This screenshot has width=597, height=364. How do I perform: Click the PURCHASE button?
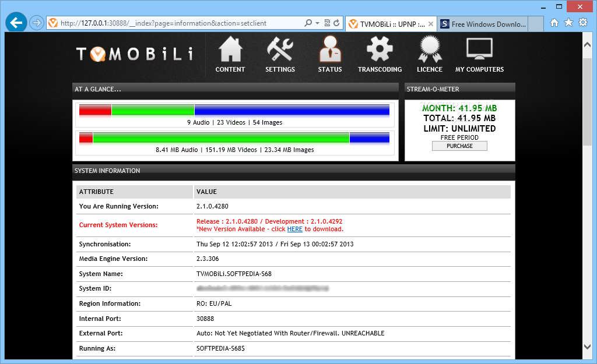pos(459,146)
